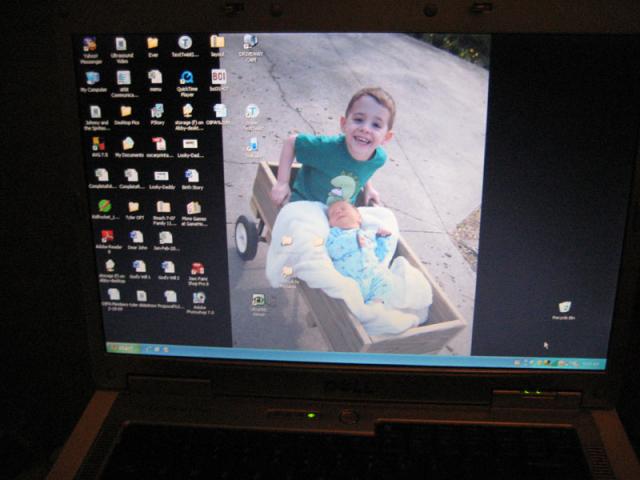
Task: Open the God's Will 2 document
Action: coord(168,271)
